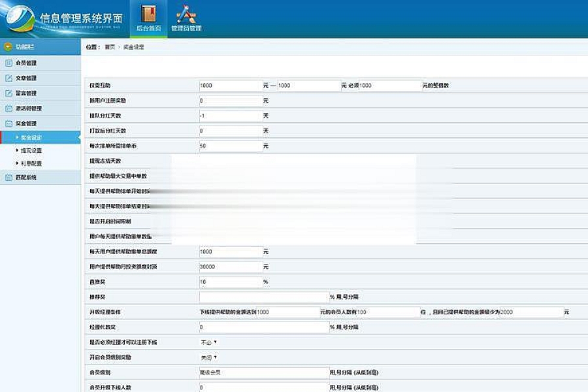
Task: Click the 直推奖 percentage input field
Action: click(x=230, y=282)
